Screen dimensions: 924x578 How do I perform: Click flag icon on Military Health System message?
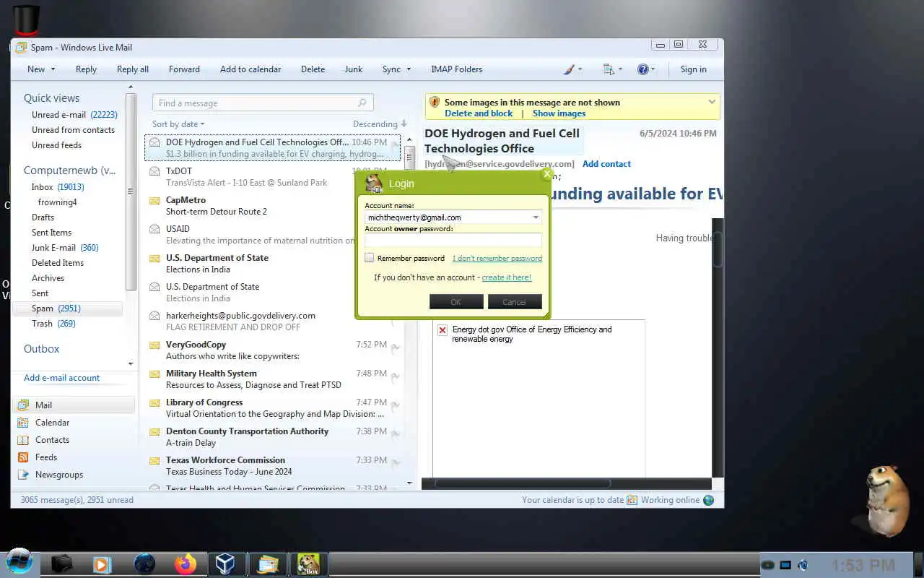pos(396,377)
